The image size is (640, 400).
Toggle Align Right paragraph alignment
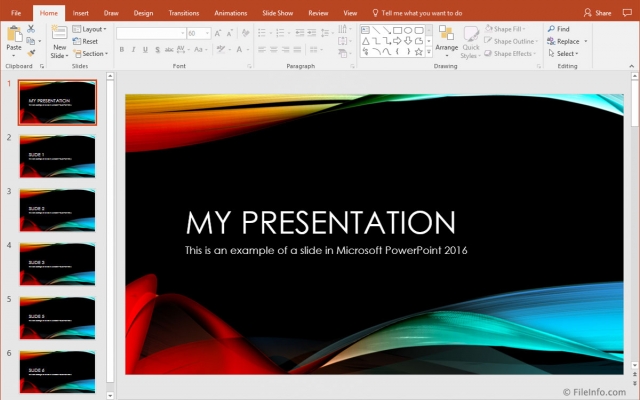coord(285,49)
